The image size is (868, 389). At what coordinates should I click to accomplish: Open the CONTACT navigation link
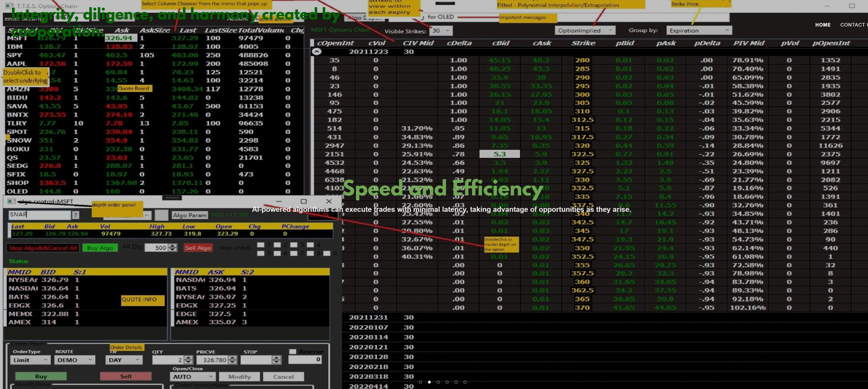pyautogui.click(x=854, y=25)
